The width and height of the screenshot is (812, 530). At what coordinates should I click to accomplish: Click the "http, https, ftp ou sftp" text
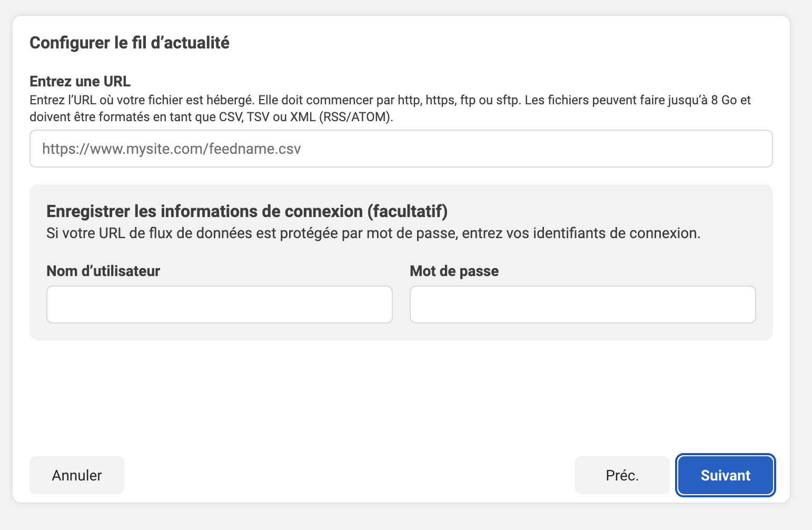459,100
